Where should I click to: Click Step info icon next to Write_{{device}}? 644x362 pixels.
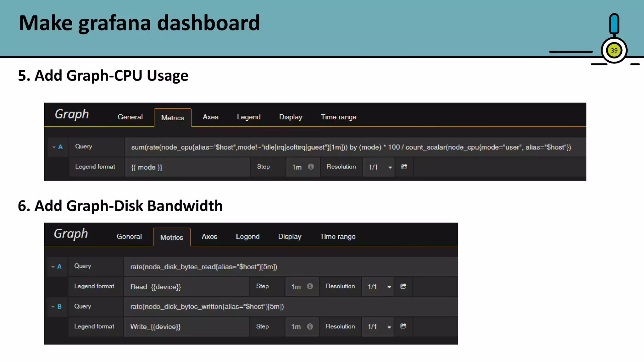310,326
